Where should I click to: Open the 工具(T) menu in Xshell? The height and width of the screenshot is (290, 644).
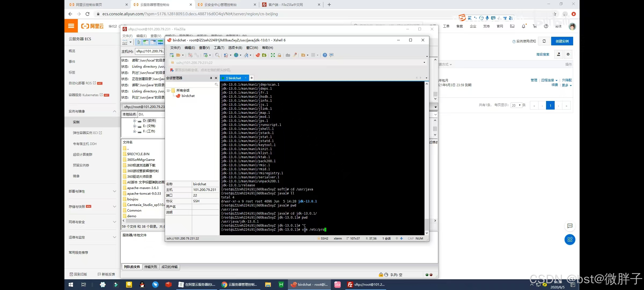(219, 48)
